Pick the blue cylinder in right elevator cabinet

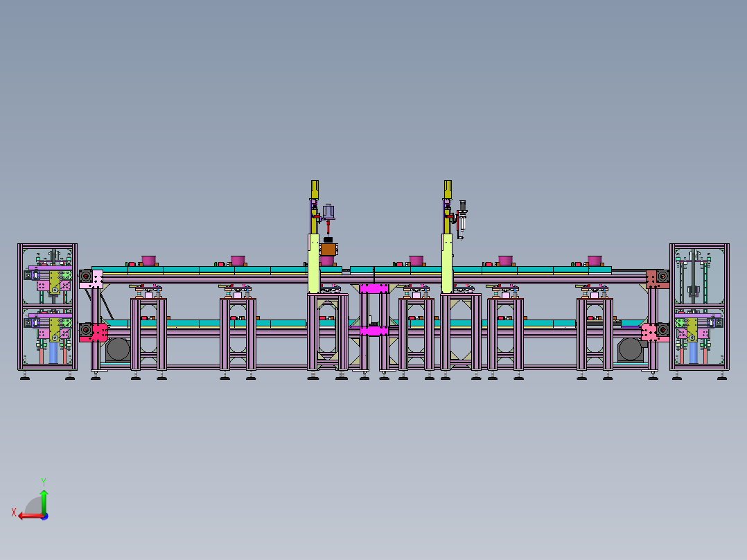[x=693, y=352]
